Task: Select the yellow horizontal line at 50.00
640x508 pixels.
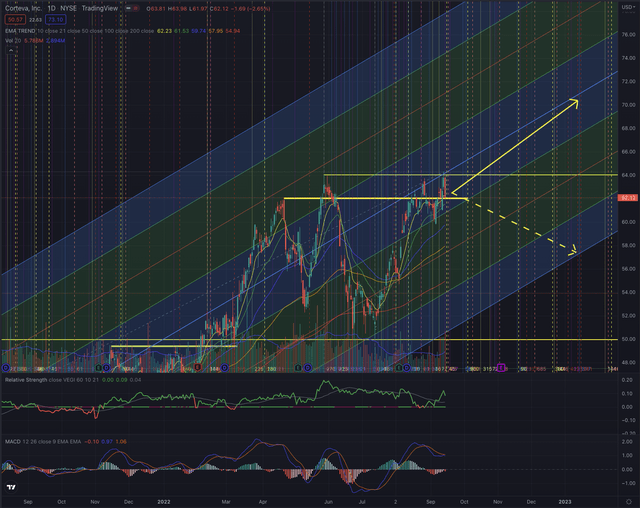Action: [309, 339]
